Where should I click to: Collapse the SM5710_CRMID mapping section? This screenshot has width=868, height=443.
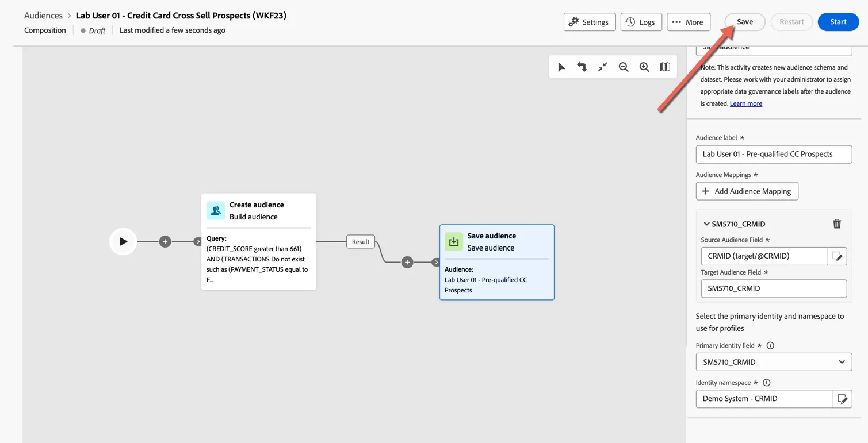(706, 224)
